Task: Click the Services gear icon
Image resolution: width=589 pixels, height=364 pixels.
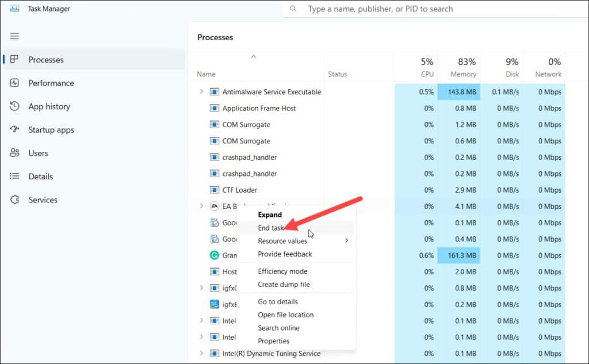Action: (x=15, y=200)
